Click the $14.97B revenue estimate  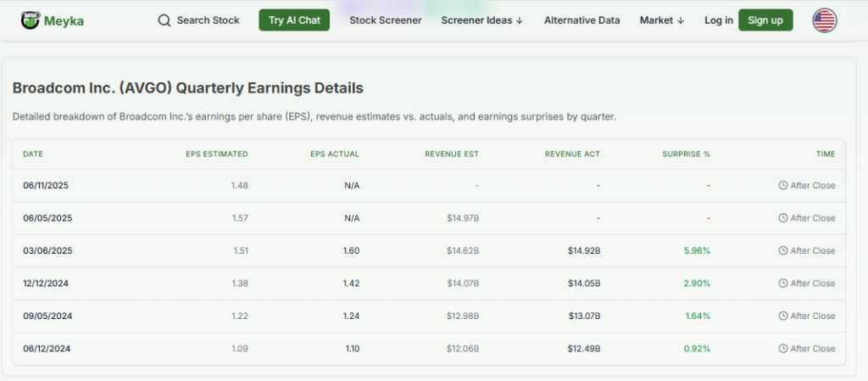pos(463,218)
